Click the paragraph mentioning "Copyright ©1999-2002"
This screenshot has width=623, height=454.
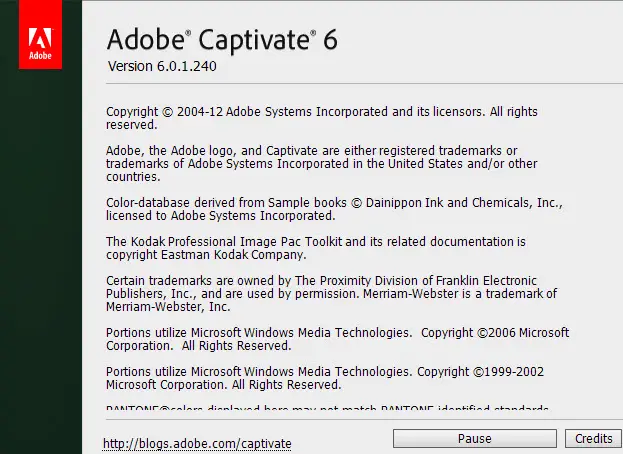pyautogui.click(x=325, y=378)
